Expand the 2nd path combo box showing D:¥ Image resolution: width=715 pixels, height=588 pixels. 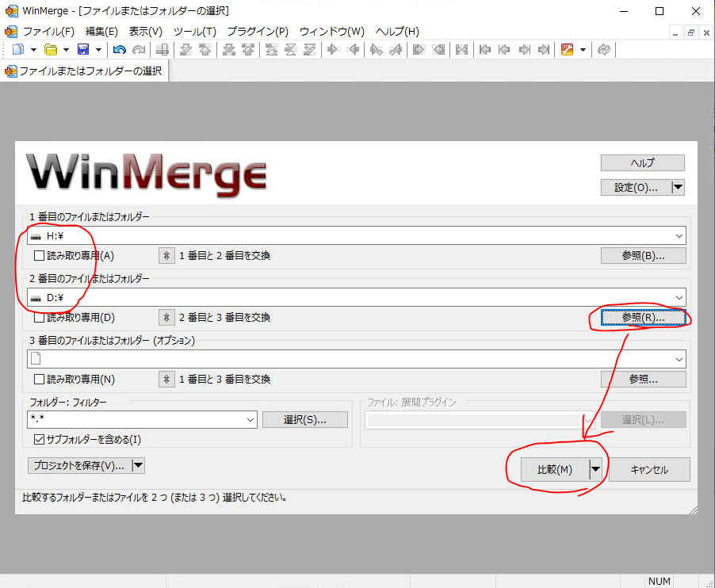coord(679,298)
